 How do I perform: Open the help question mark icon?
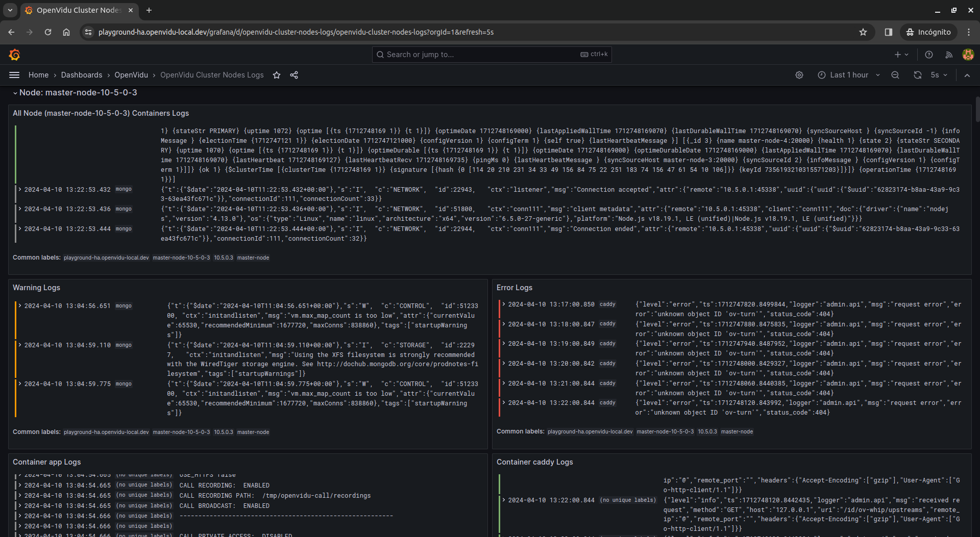tap(929, 55)
